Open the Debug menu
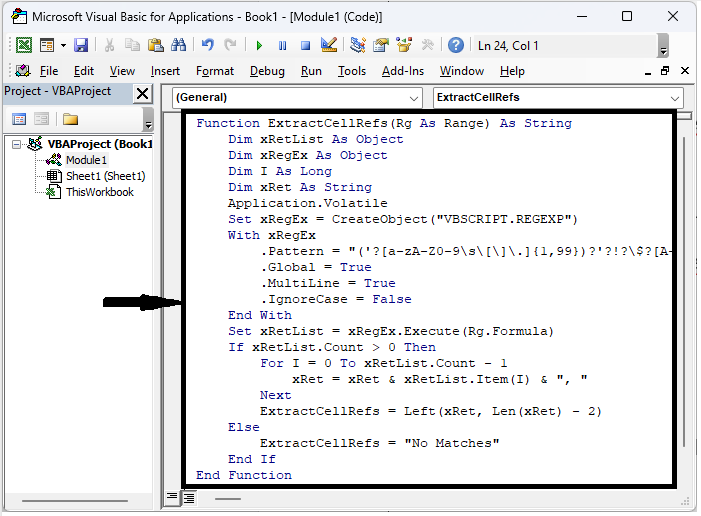The image size is (701, 516). pyautogui.click(x=267, y=71)
